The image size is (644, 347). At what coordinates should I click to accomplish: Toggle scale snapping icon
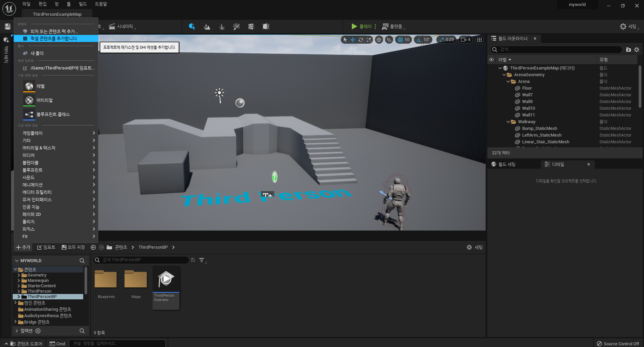(442, 40)
